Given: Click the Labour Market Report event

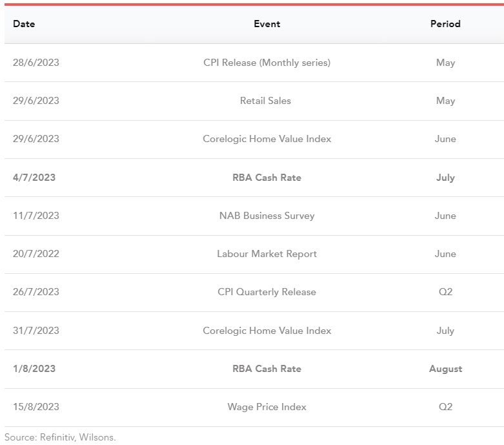Looking at the screenshot, I should pos(267,254).
